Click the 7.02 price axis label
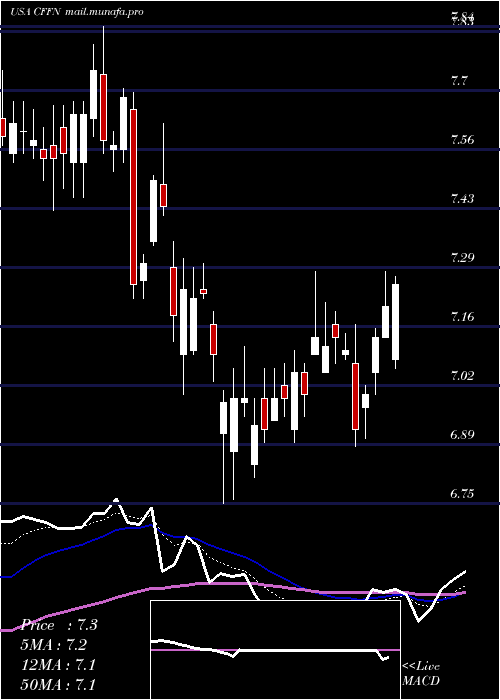 tap(462, 375)
